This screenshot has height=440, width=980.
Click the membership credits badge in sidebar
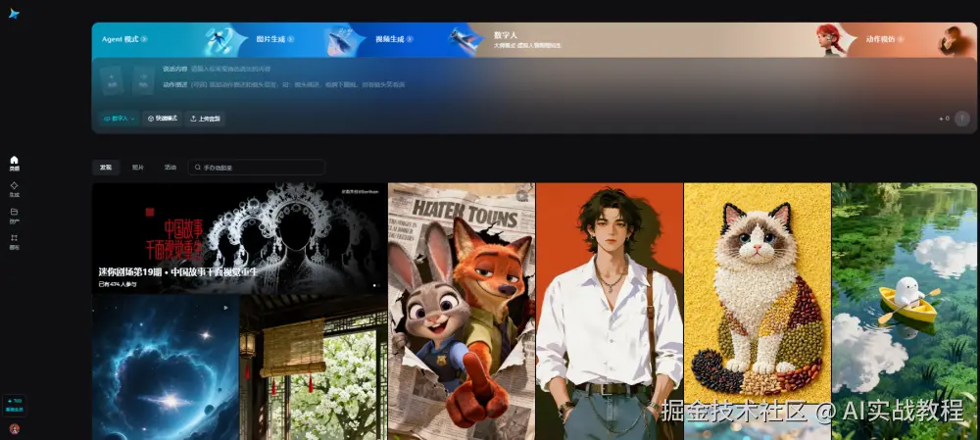[15, 405]
